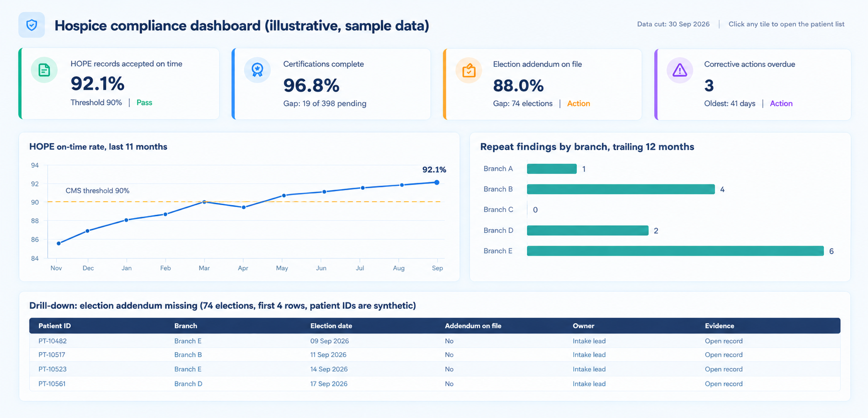
Task: Click the orange Action status on Election addendum tile
Action: (578, 104)
